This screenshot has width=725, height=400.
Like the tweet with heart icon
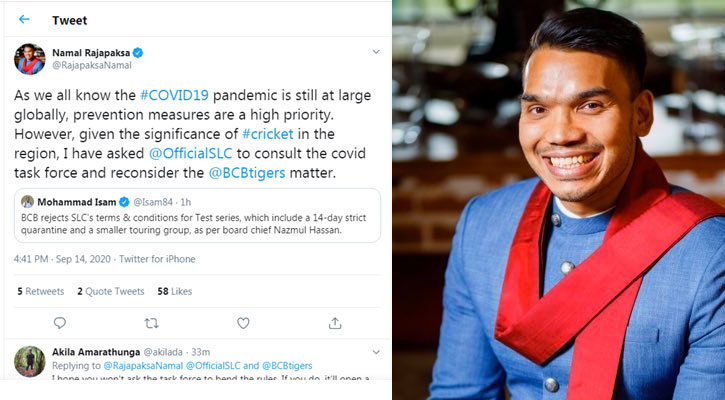pyautogui.click(x=243, y=323)
